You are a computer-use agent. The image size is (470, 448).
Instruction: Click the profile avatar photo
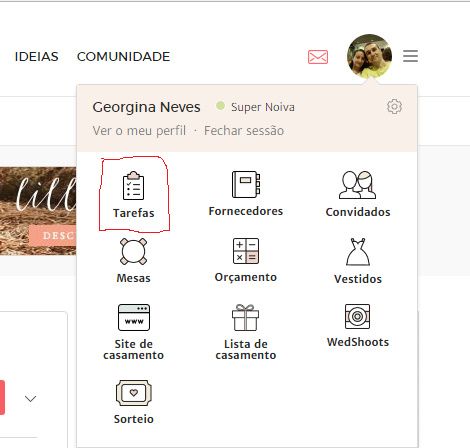click(x=369, y=56)
